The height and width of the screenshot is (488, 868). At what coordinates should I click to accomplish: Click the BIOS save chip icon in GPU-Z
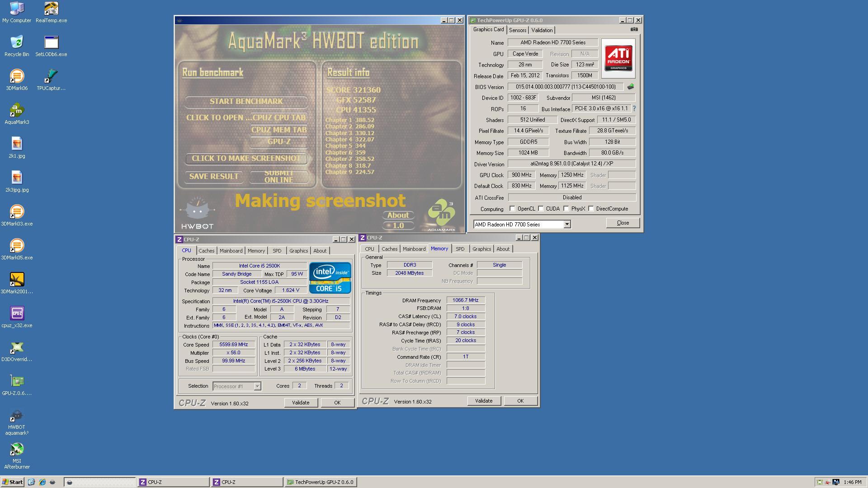(x=630, y=86)
